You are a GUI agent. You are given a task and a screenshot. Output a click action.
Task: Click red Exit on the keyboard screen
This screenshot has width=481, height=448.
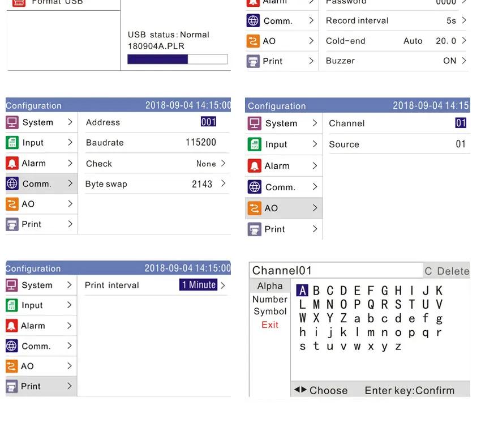[270, 325]
